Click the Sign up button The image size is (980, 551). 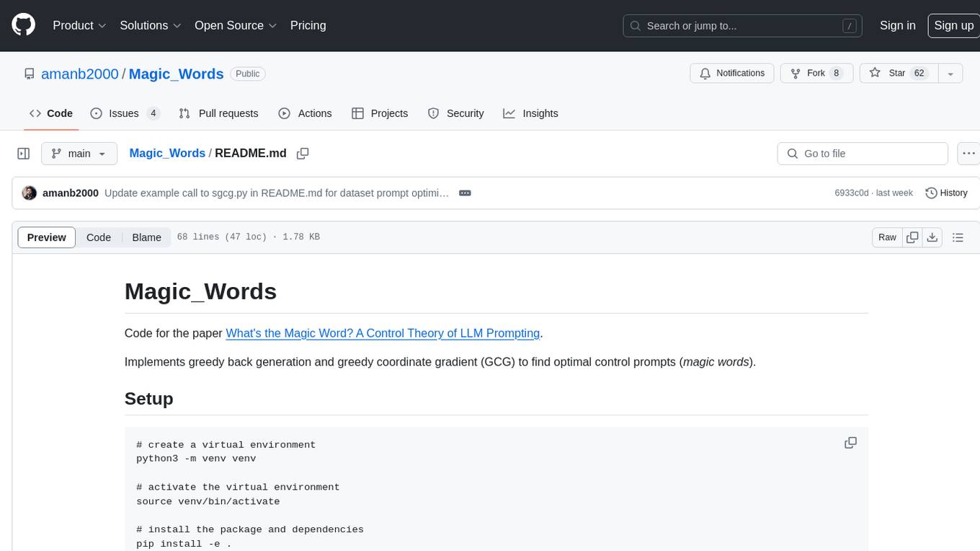coord(953,25)
